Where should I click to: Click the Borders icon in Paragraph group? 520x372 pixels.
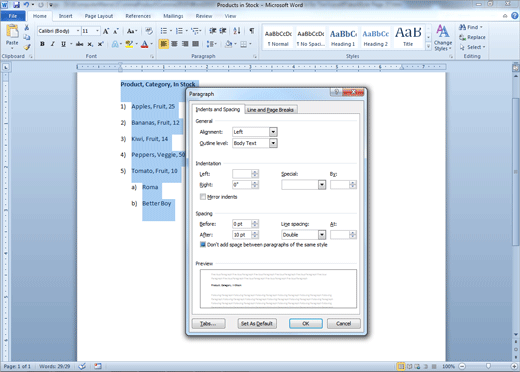[244, 44]
